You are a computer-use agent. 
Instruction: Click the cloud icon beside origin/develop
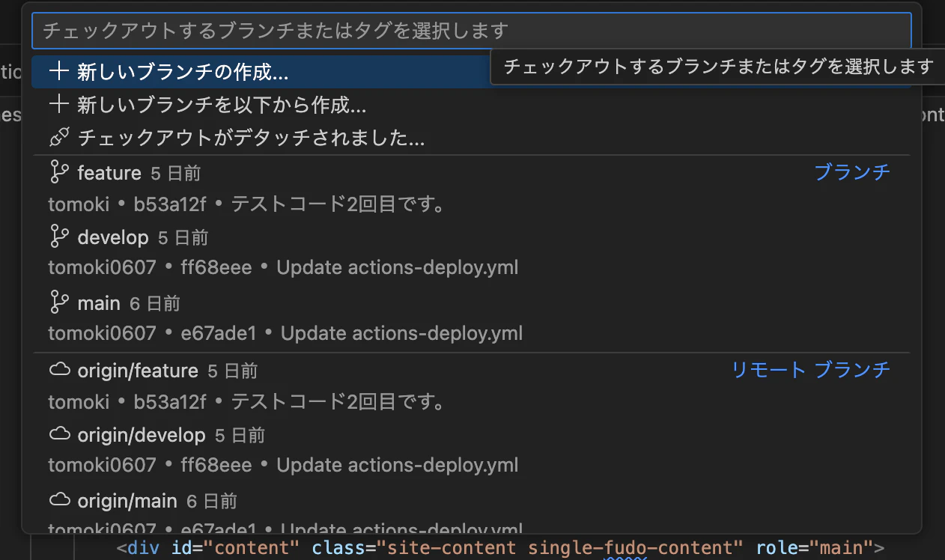pyautogui.click(x=58, y=435)
